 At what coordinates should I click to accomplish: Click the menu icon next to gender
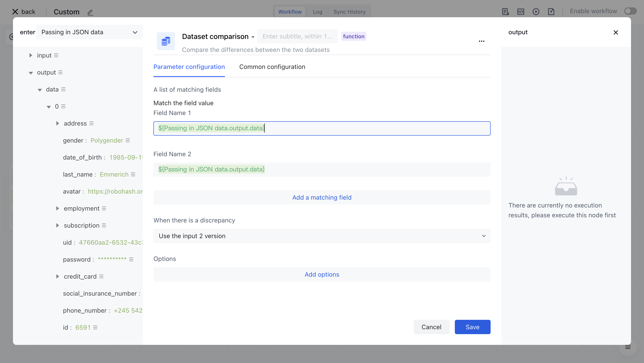tap(128, 140)
